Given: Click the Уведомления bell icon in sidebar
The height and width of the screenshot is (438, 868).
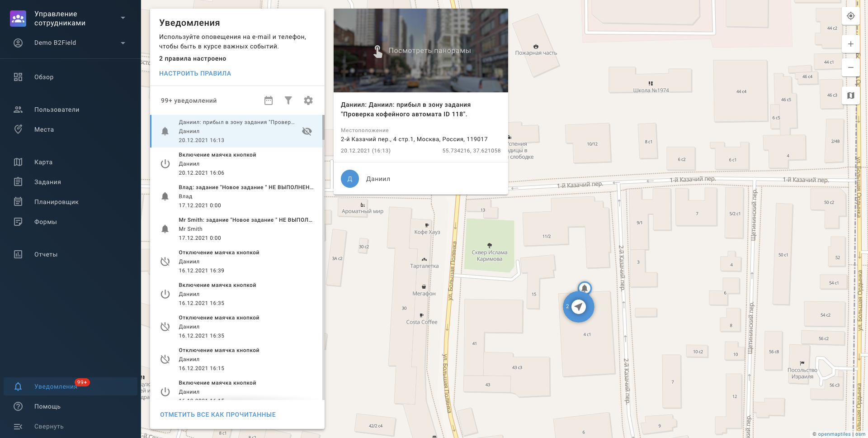Looking at the screenshot, I should [18, 386].
